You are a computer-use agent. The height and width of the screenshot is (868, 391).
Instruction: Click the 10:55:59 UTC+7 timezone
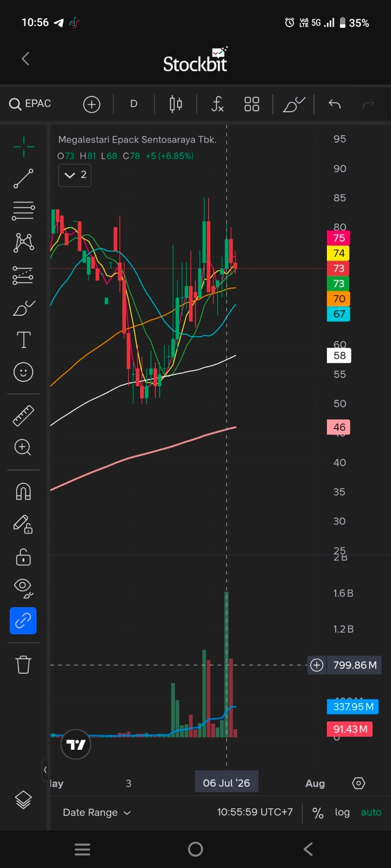255,812
